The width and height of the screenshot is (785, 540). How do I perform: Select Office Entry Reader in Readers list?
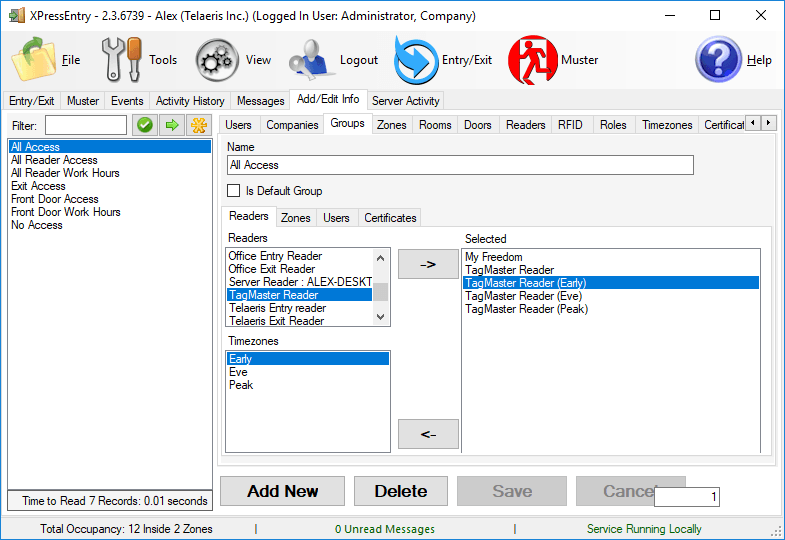(300, 256)
